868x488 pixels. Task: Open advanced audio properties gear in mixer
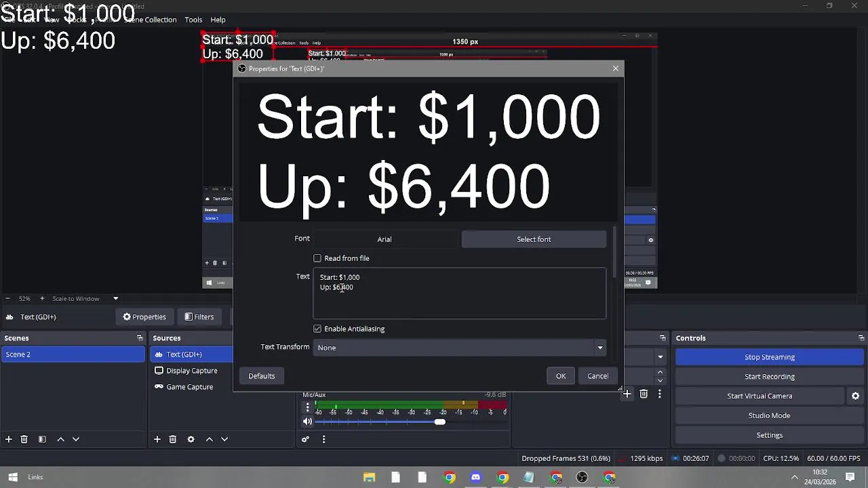305,439
